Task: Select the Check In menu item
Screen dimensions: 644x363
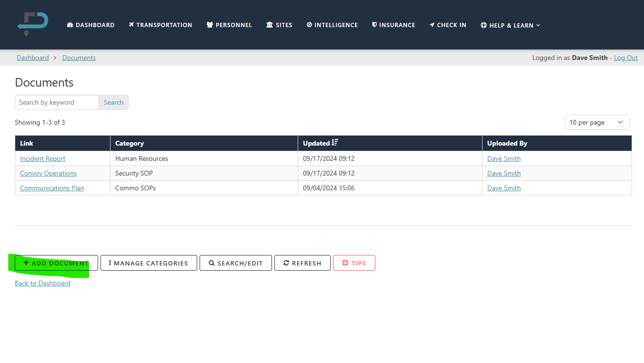Action: tap(448, 25)
